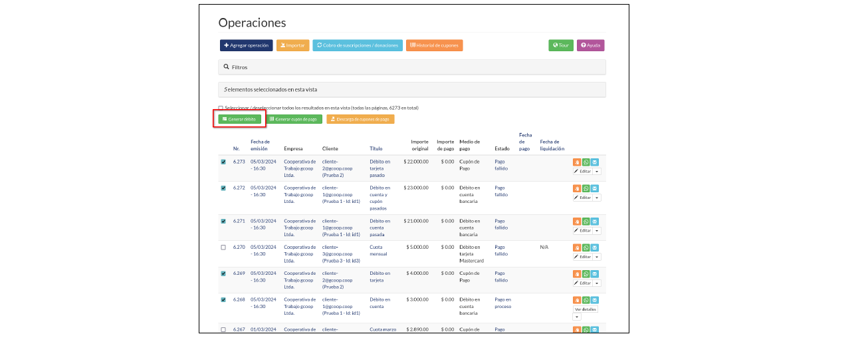Screen dimensions: 868x344
Task: Toggle select all results checkbox
Action: tap(221, 108)
